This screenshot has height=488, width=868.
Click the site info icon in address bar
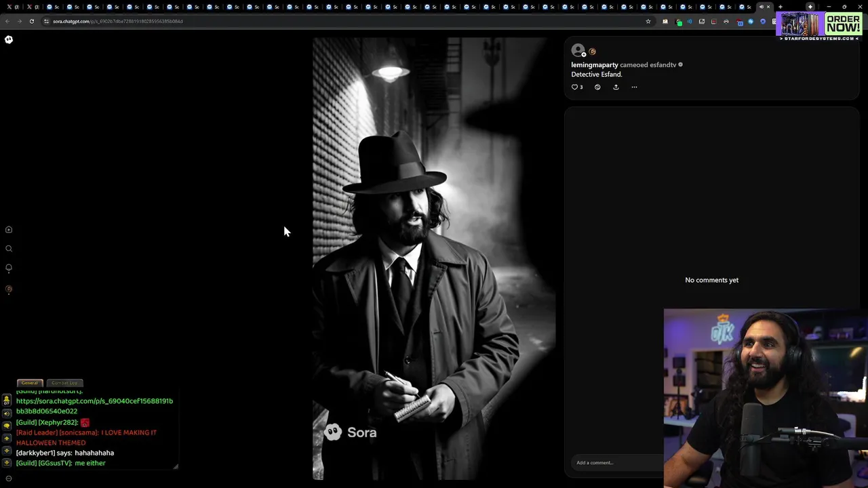click(46, 21)
